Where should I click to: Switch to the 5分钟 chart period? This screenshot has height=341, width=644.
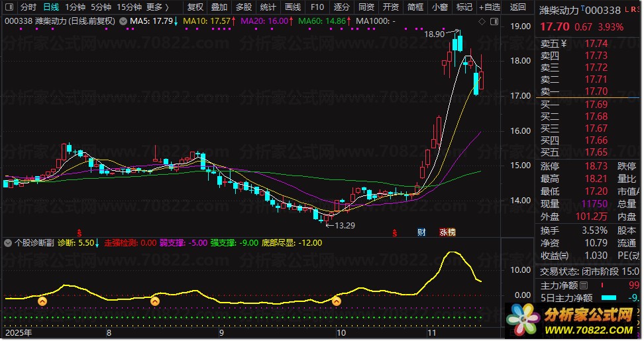(x=101, y=7)
